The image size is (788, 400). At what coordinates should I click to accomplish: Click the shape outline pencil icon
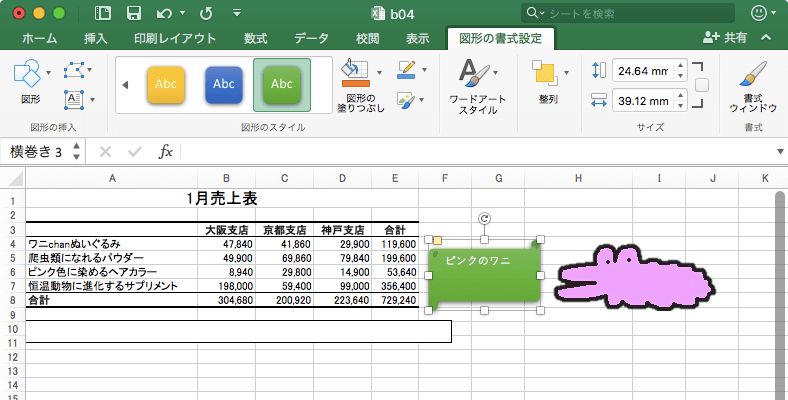(x=406, y=70)
